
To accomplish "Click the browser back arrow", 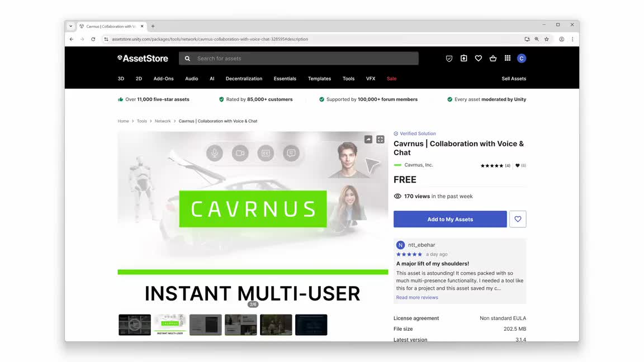I will [72, 39].
